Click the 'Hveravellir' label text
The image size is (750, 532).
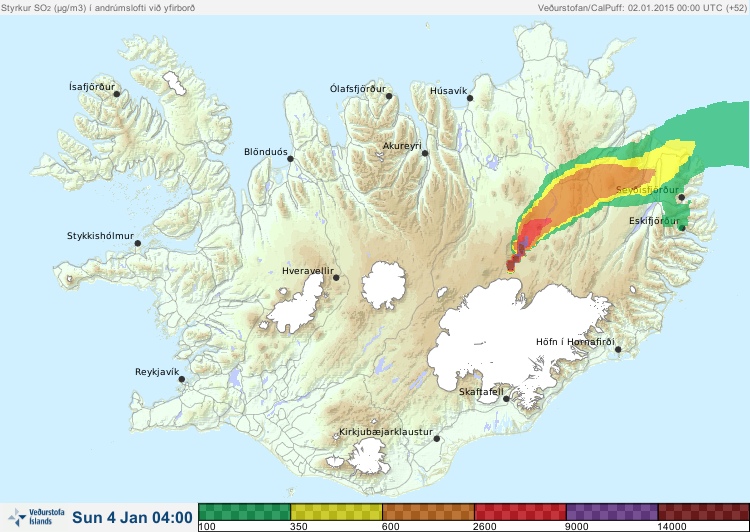pyautogui.click(x=308, y=271)
